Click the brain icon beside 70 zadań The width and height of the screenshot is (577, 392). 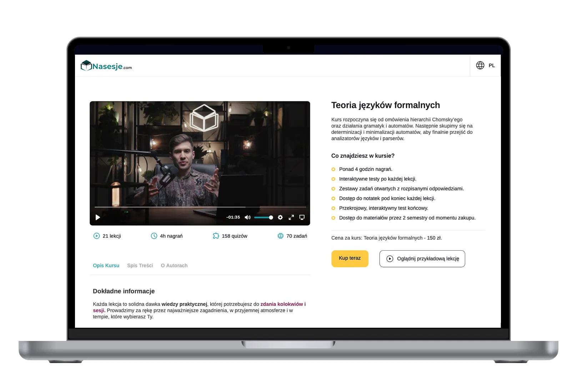tap(281, 236)
